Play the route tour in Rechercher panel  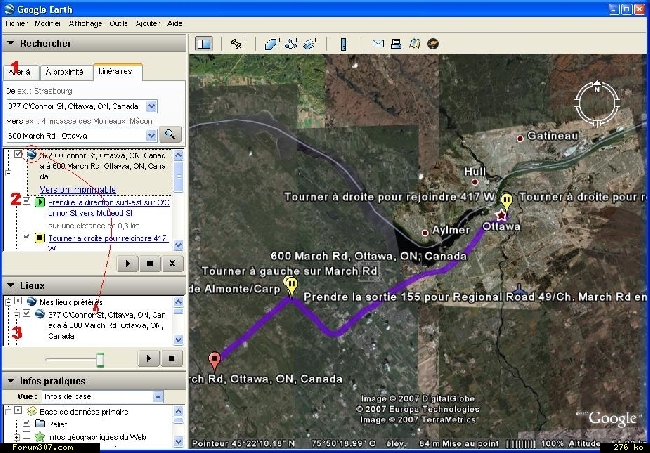click(128, 263)
